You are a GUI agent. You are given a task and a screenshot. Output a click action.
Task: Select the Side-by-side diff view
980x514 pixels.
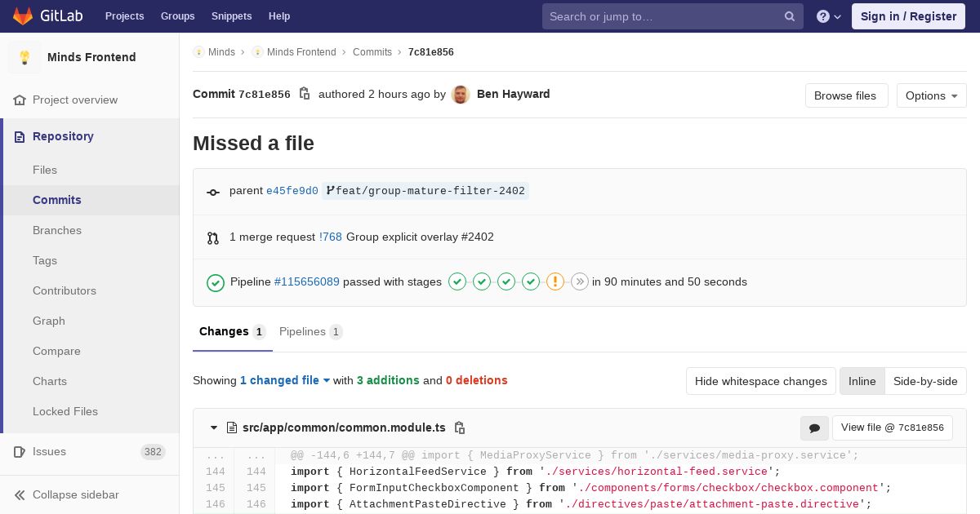(x=925, y=381)
